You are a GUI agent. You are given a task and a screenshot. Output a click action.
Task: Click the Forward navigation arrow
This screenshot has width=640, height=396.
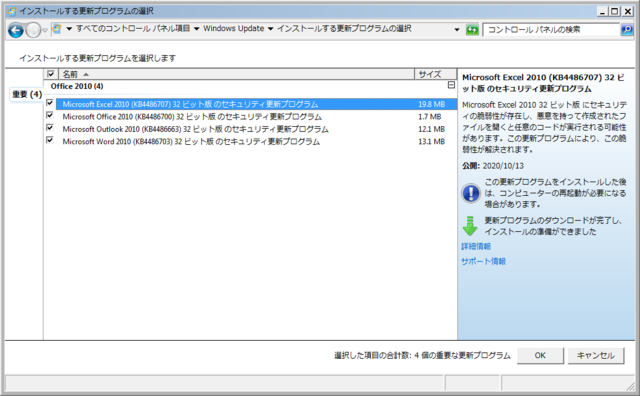point(33,30)
